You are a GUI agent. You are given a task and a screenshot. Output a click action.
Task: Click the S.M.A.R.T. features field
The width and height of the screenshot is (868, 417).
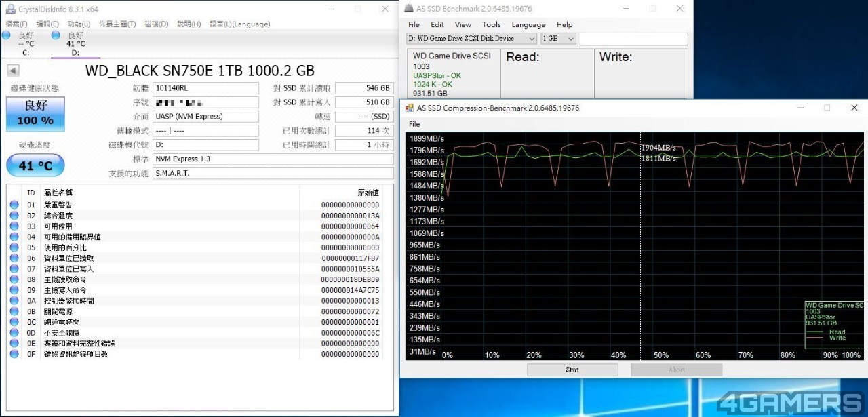coord(273,173)
